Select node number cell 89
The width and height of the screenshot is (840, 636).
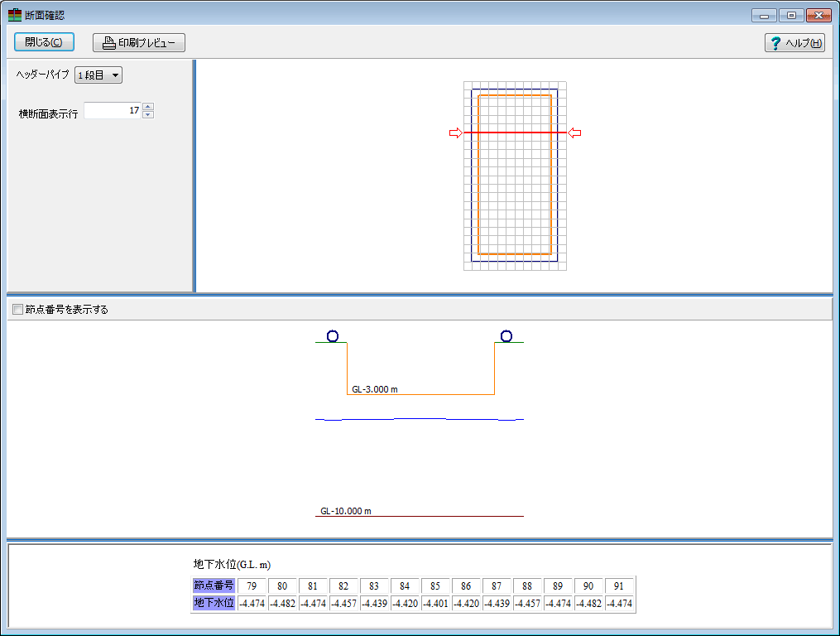pos(558,585)
